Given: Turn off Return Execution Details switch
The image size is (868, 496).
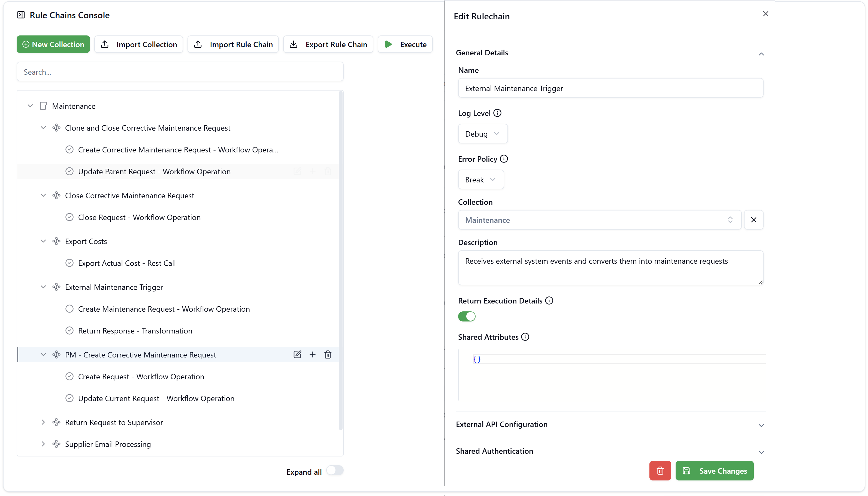Looking at the screenshot, I should (467, 317).
